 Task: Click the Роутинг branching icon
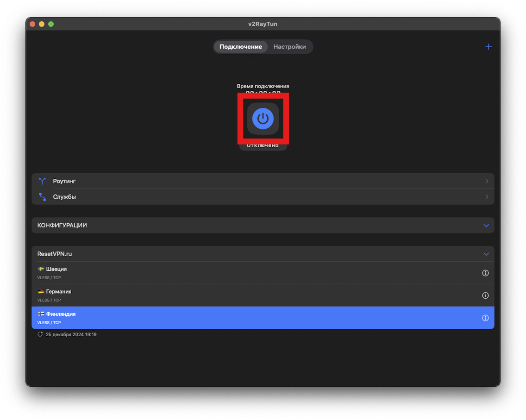pos(43,181)
